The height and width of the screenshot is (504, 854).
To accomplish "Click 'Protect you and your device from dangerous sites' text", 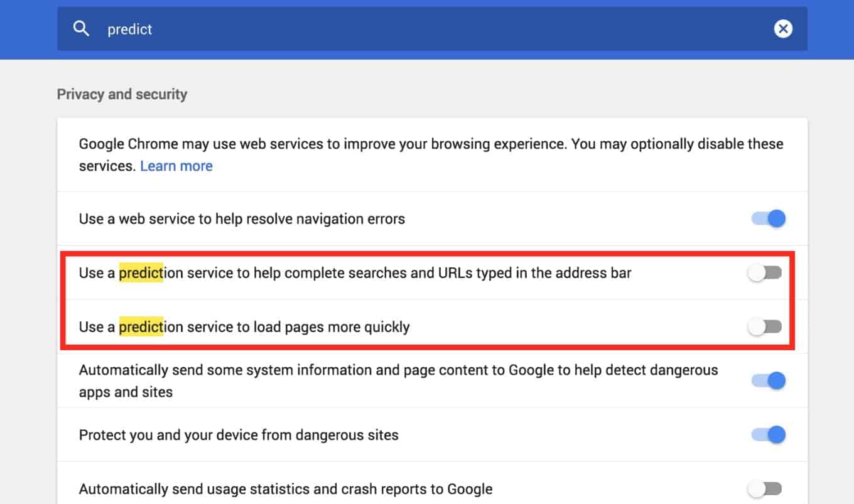I will (x=239, y=435).
